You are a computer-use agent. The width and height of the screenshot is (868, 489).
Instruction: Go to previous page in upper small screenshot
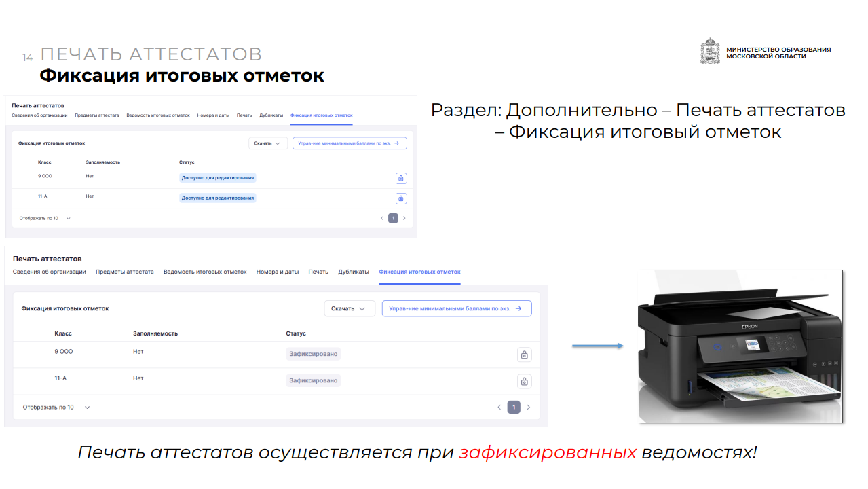point(381,218)
